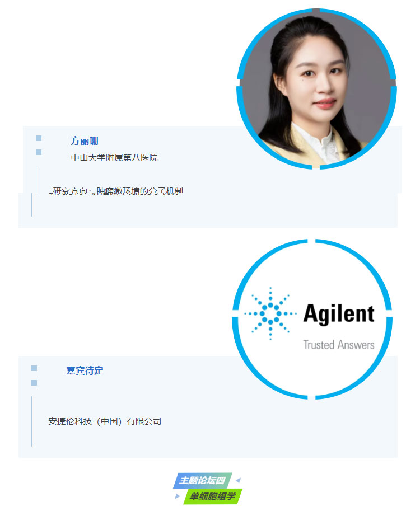Click the green 单细胞组学 banner

click(x=213, y=496)
